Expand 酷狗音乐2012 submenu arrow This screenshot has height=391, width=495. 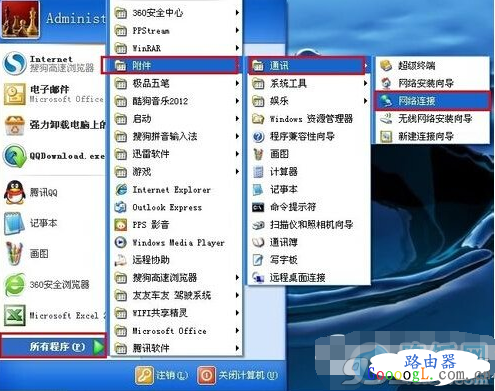click(x=237, y=101)
